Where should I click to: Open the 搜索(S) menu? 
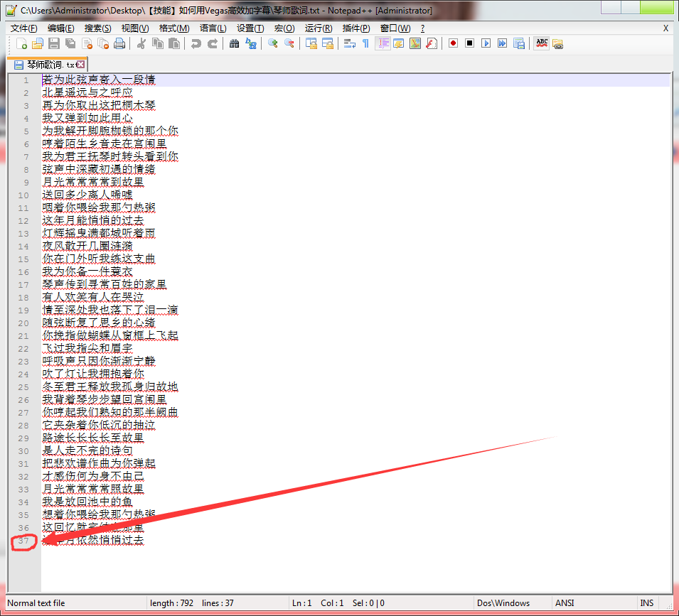coord(97,28)
